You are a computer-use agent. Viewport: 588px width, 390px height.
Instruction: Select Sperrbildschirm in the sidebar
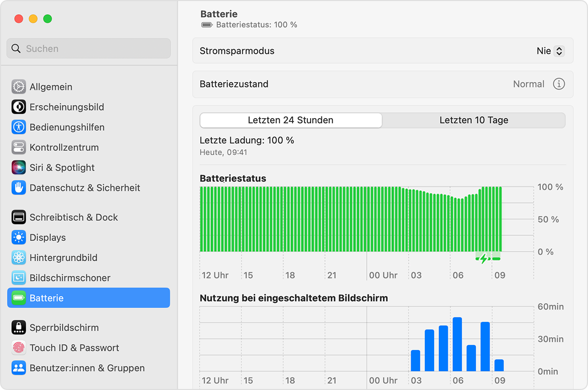pos(64,328)
